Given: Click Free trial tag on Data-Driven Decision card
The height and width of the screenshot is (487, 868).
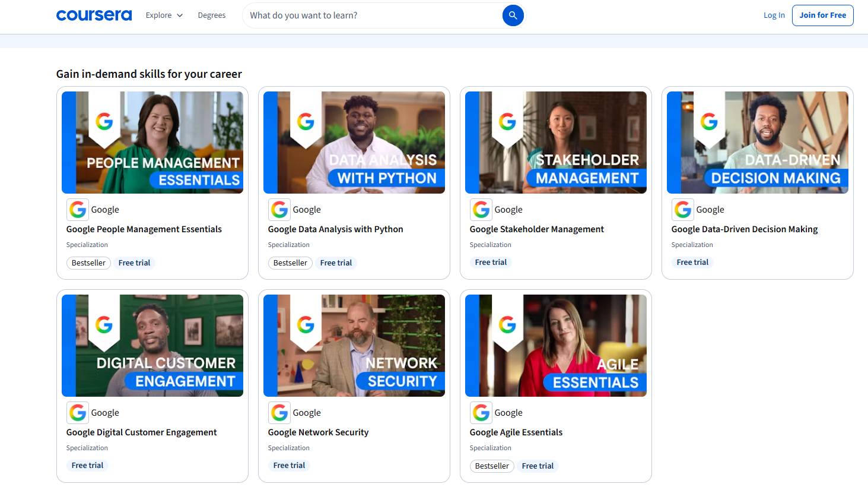Looking at the screenshot, I should coord(692,263).
